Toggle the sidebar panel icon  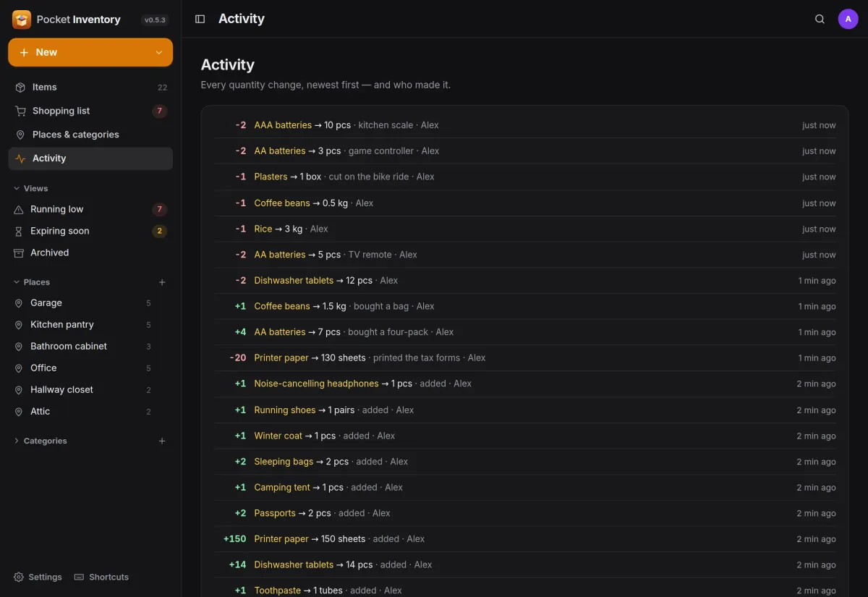coord(200,19)
